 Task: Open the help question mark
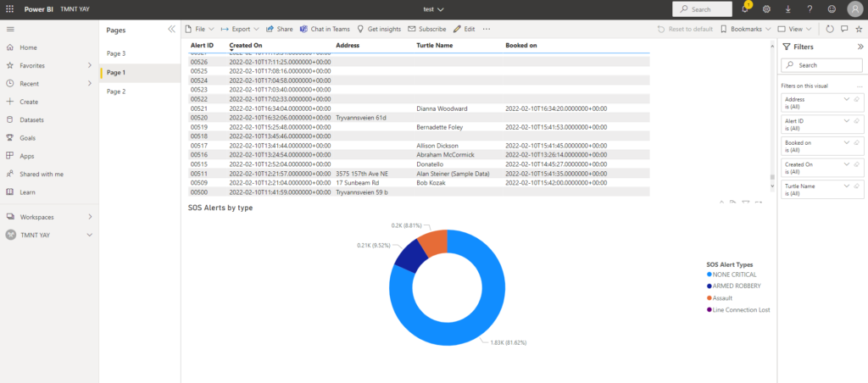(x=810, y=9)
